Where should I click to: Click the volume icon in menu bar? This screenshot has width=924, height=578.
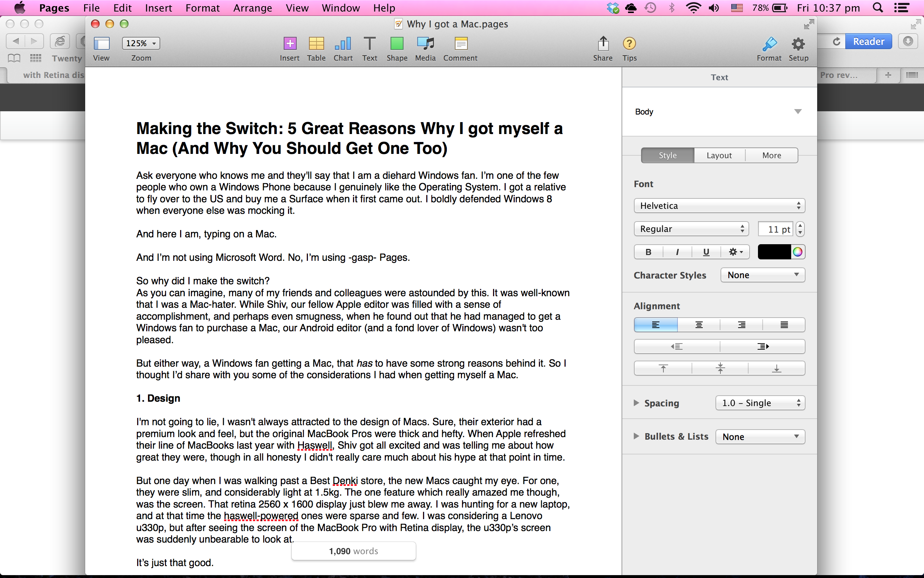pos(714,8)
